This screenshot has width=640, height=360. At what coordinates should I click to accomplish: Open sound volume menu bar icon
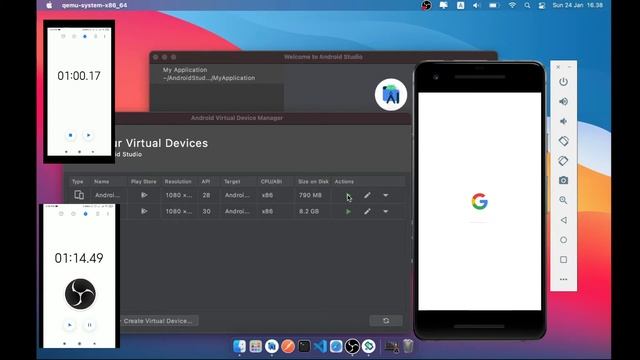[x=476, y=5]
